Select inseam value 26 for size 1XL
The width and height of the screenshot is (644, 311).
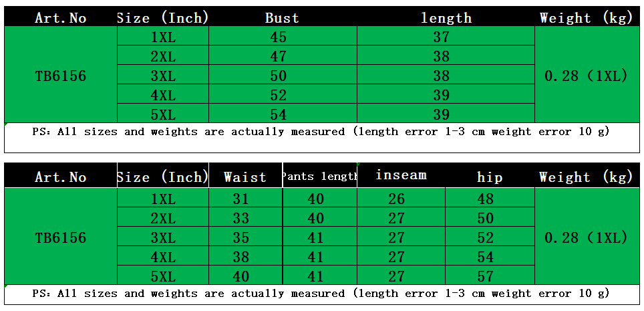396,199
